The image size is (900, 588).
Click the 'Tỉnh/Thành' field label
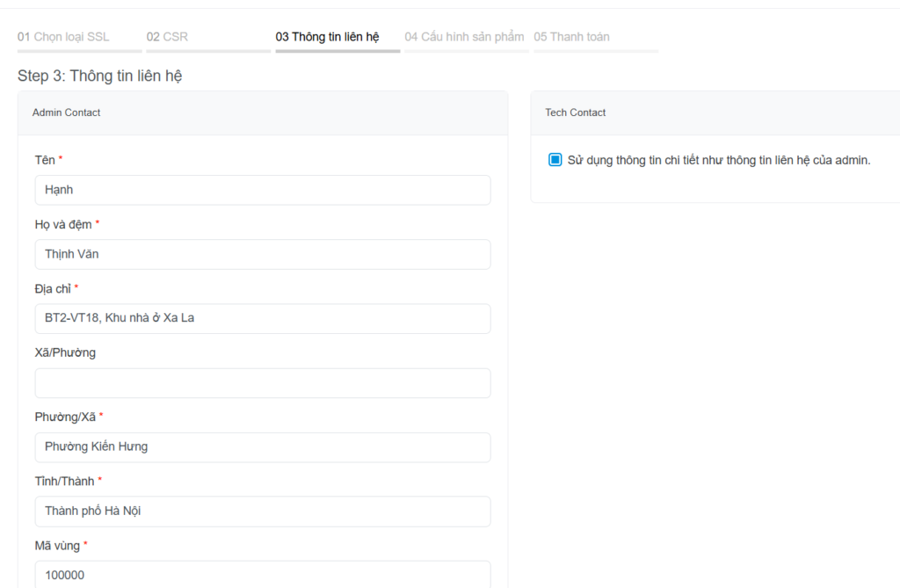(64, 481)
